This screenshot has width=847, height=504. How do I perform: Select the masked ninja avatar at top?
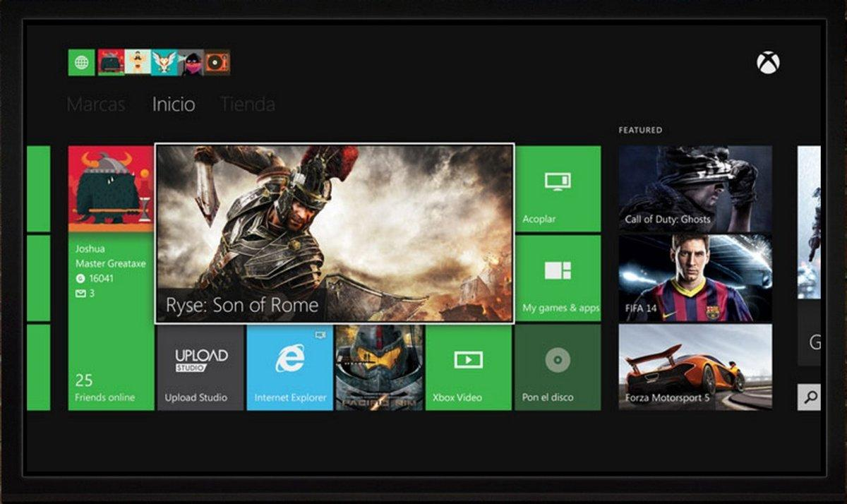pyautogui.click(x=191, y=63)
